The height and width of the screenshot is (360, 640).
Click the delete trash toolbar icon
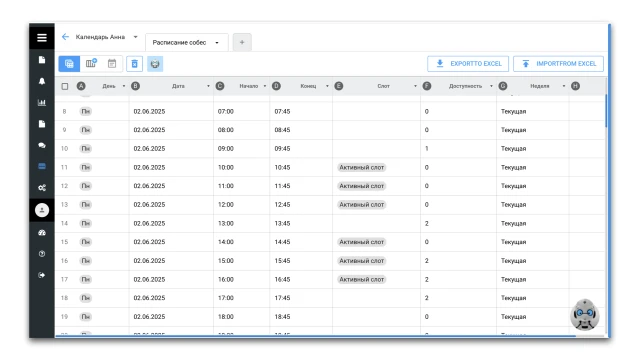coord(134,64)
